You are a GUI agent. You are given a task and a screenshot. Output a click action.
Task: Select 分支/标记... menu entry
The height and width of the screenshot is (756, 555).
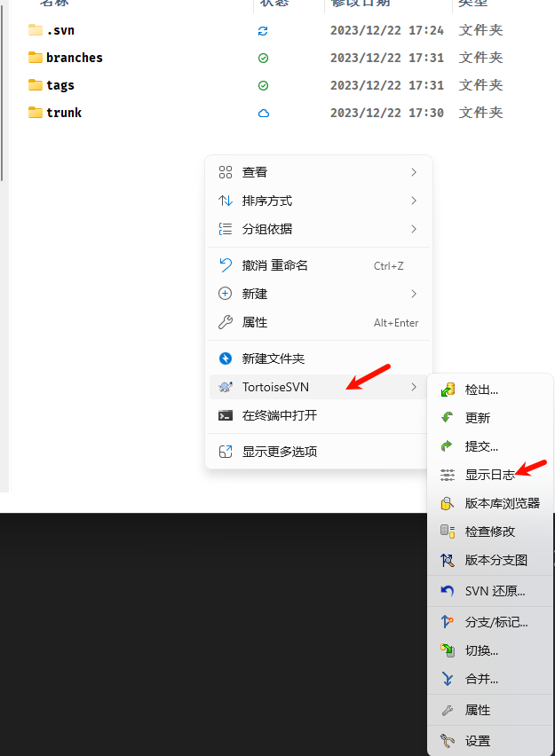[490, 622]
